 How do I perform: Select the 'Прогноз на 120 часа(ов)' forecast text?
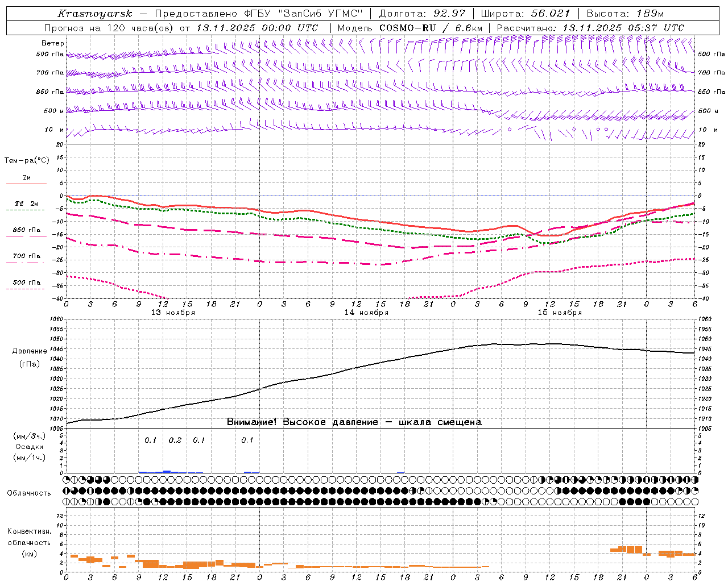click(109, 28)
